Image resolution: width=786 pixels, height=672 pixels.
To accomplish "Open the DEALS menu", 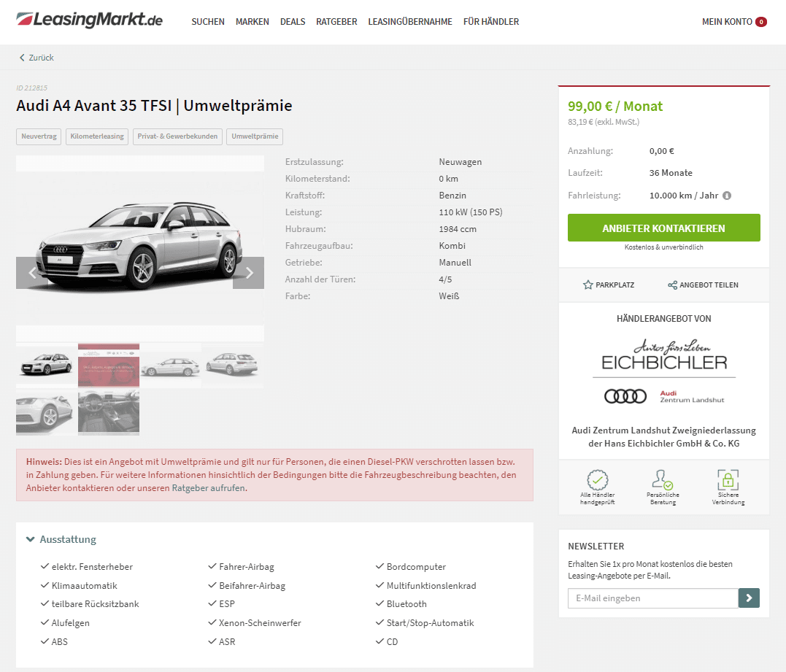I will pos(293,22).
